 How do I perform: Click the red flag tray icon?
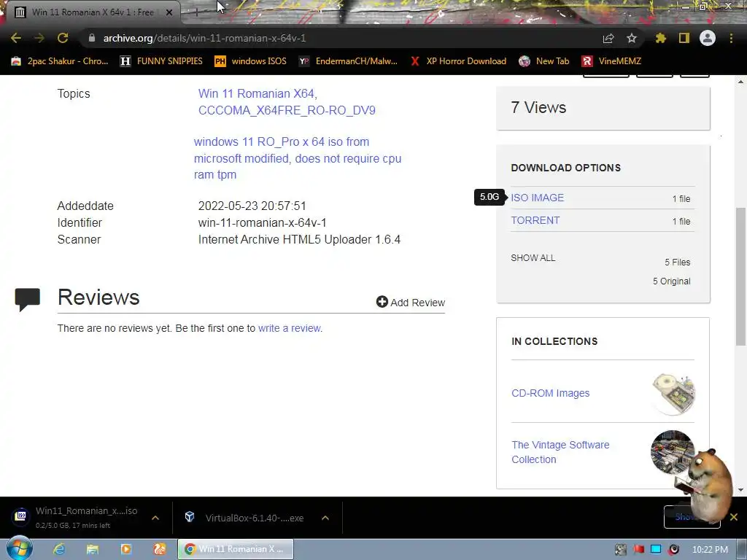pyautogui.click(x=638, y=550)
